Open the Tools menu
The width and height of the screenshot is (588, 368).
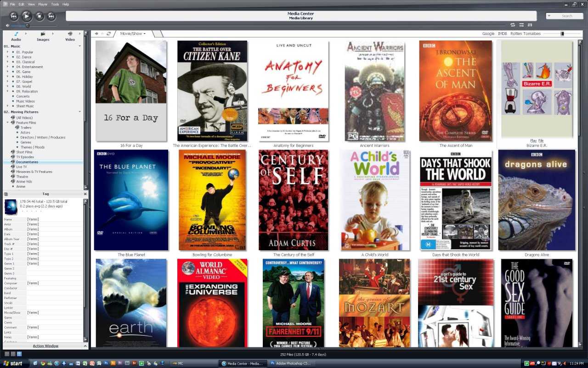click(x=55, y=4)
